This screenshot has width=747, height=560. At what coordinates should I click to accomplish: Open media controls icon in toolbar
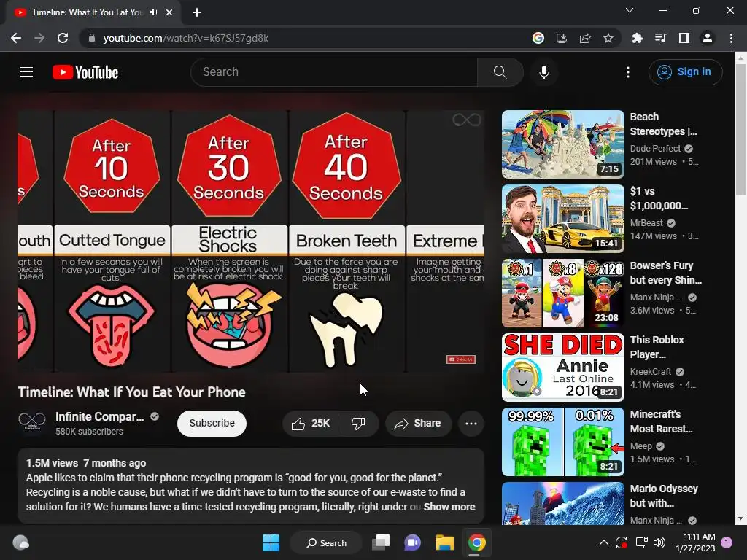tap(660, 38)
